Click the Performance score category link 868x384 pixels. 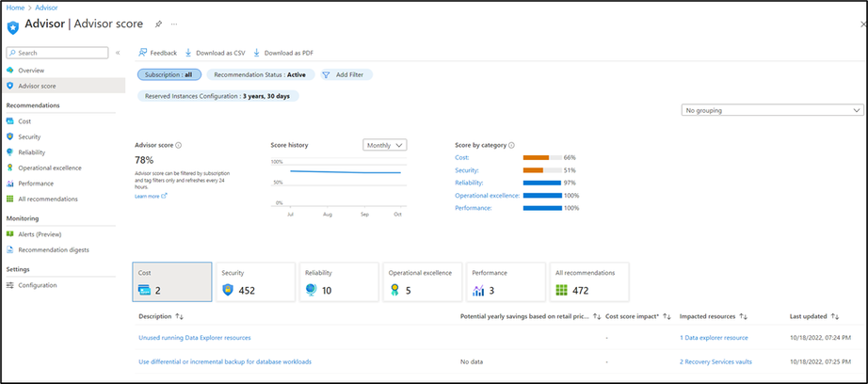474,208
